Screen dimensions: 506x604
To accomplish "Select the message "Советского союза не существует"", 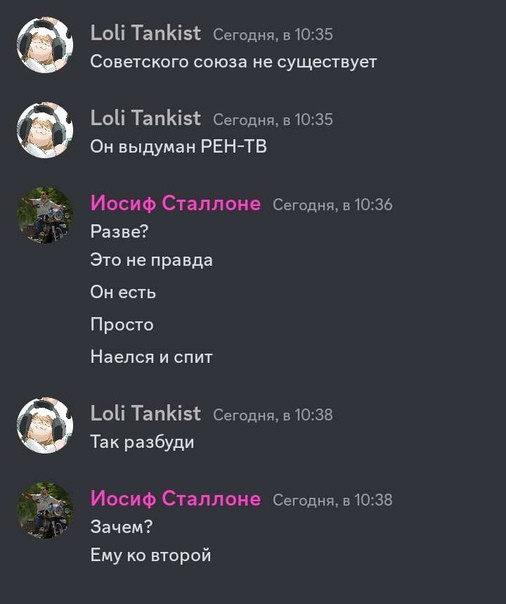I will point(233,62).
